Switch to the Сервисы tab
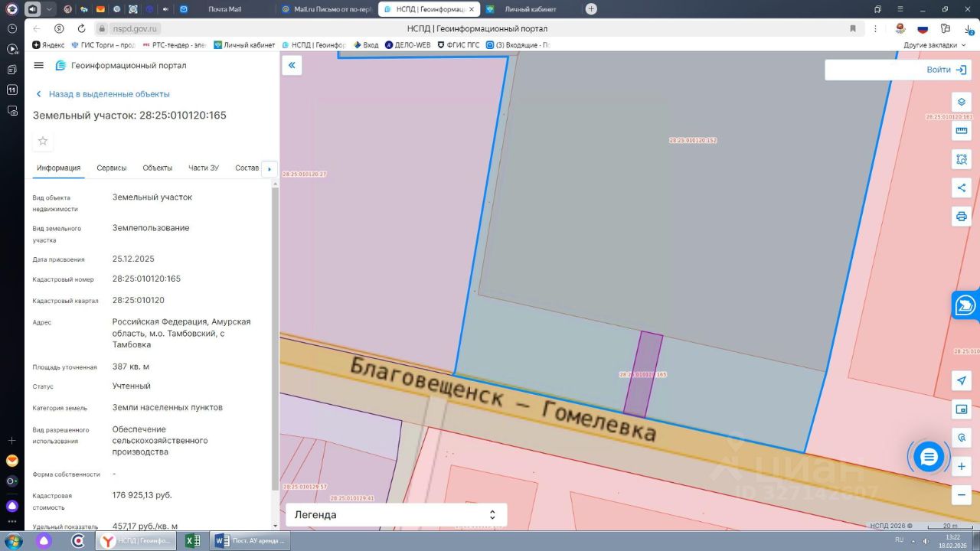The height and width of the screenshot is (551, 980). tap(112, 168)
